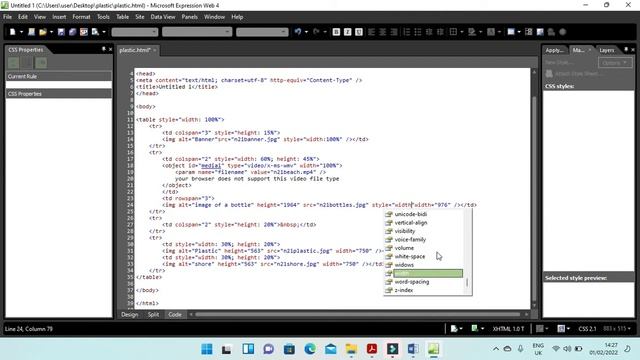
Task: Click the Highlight color toolbar icon
Action: point(472,32)
